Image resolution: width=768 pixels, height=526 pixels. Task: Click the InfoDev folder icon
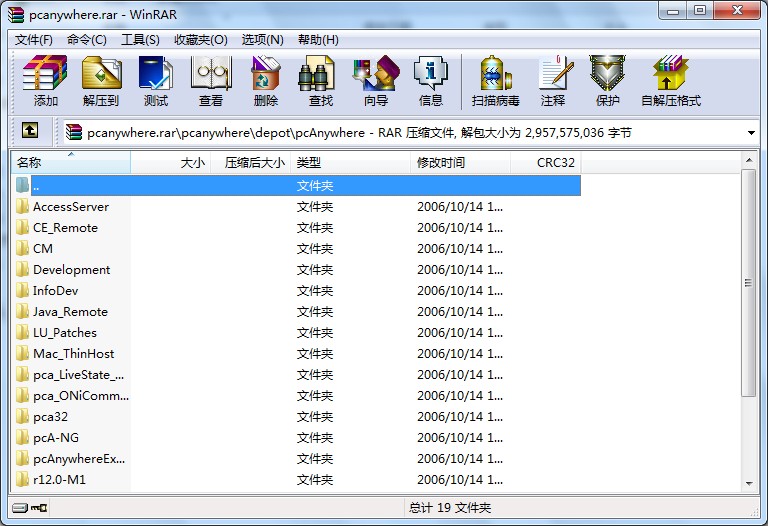[23, 291]
